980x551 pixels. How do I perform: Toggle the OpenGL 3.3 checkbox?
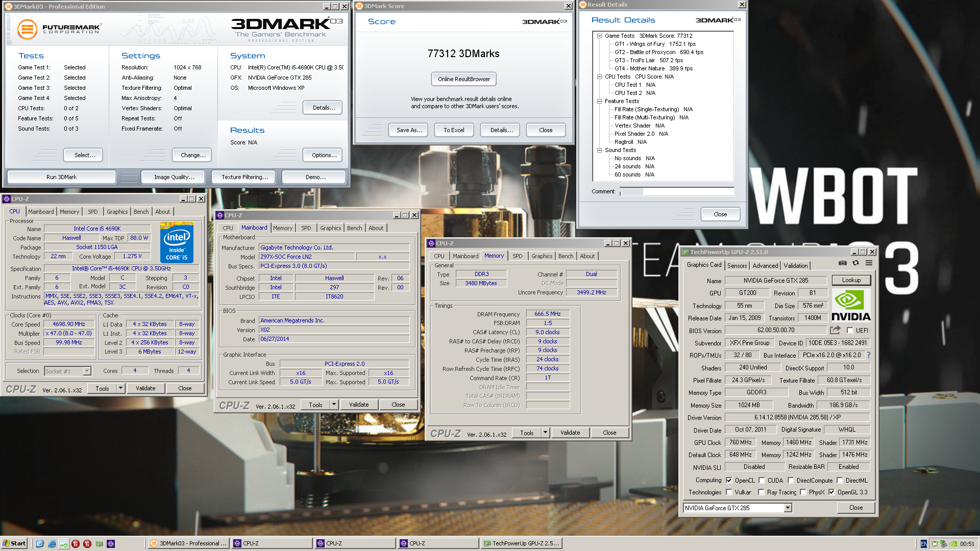click(831, 492)
